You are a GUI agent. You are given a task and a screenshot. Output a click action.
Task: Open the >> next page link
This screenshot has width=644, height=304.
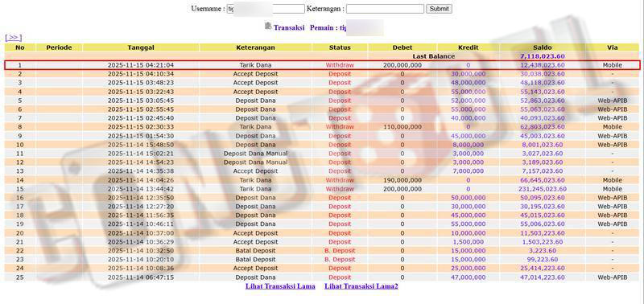pyautogui.click(x=13, y=38)
